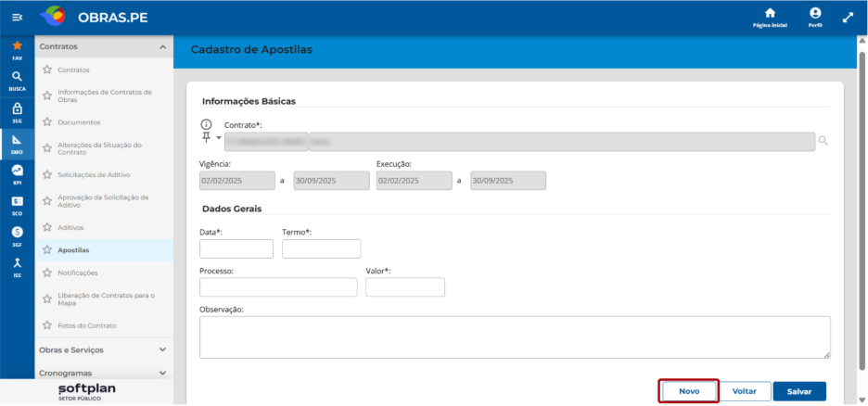Click the Salvar button
868x406 pixels.
point(799,391)
